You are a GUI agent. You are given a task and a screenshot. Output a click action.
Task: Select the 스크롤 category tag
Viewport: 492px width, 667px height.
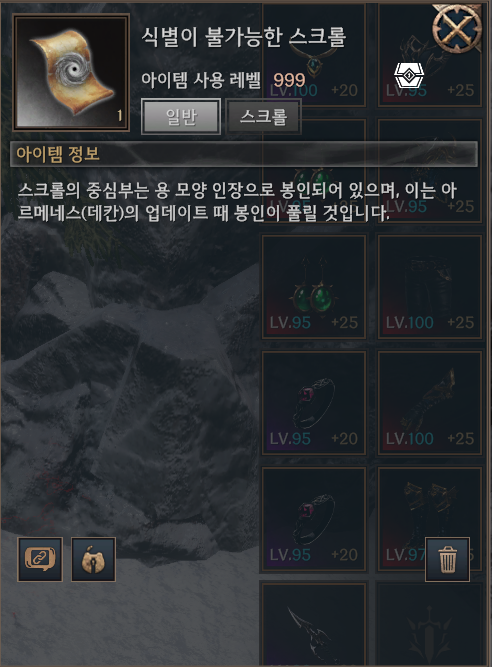tap(264, 117)
